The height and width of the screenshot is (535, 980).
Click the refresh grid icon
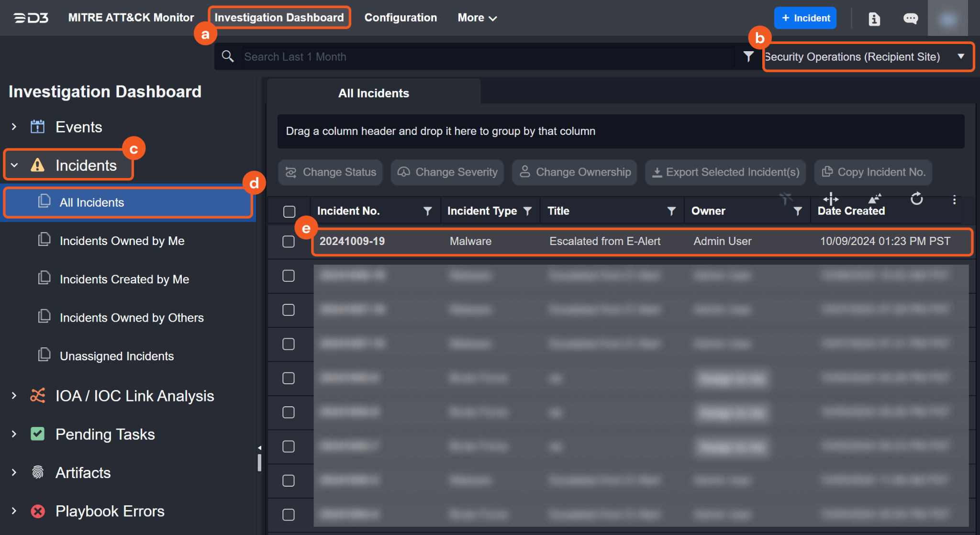click(916, 199)
